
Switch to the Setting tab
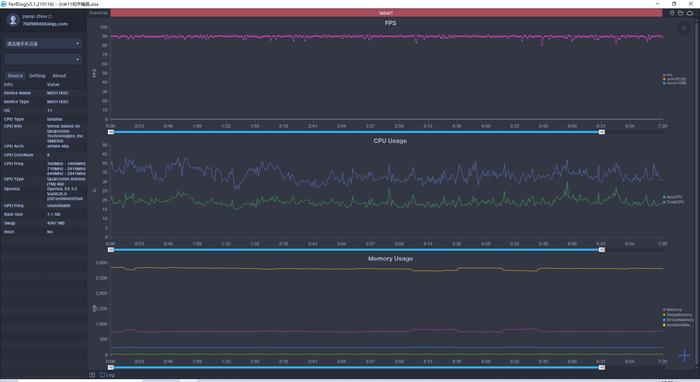click(x=37, y=76)
